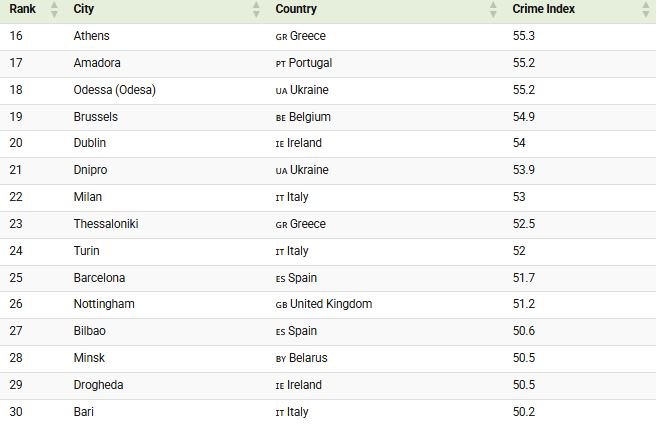658x425 pixels.
Task: Toggle sort on Country column arrows
Action: [493, 9]
